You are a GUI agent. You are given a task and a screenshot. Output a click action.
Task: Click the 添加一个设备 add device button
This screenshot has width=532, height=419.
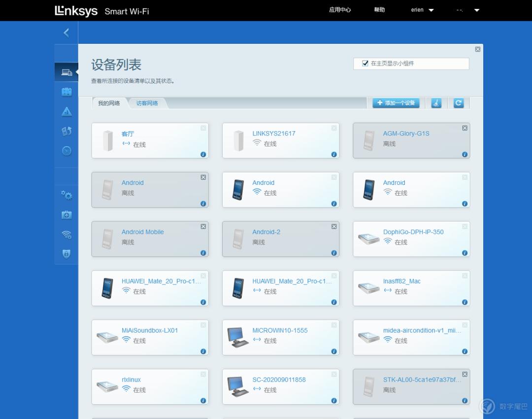[396, 103]
